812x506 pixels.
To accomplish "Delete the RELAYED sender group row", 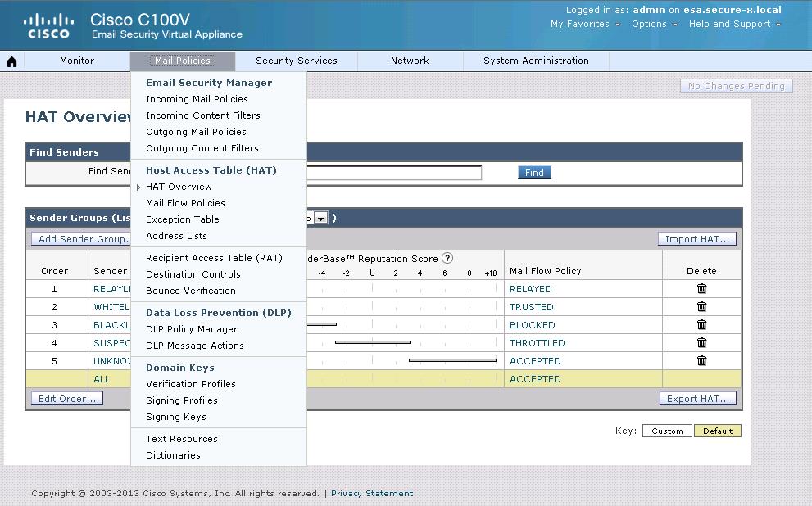I will point(701,289).
